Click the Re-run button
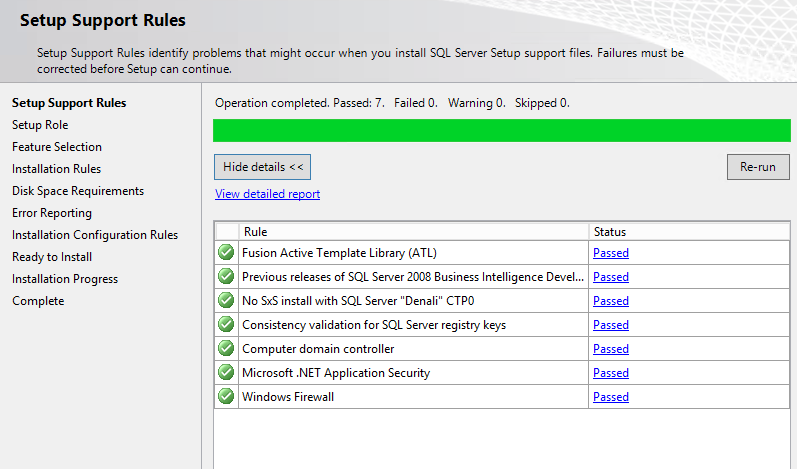This screenshot has height=469, width=797. click(758, 167)
